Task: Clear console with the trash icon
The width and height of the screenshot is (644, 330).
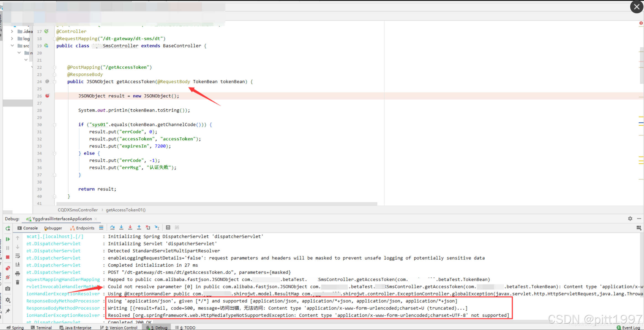Action: [18, 282]
